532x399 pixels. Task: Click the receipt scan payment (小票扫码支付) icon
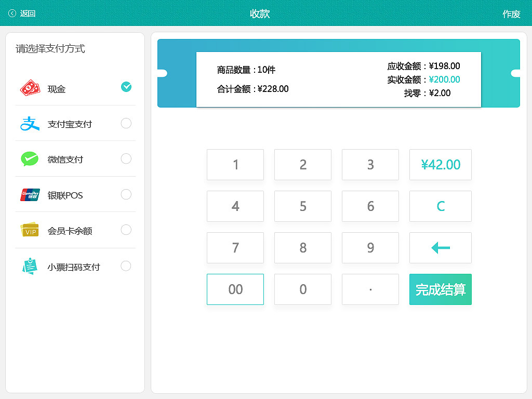(x=30, y=265)
